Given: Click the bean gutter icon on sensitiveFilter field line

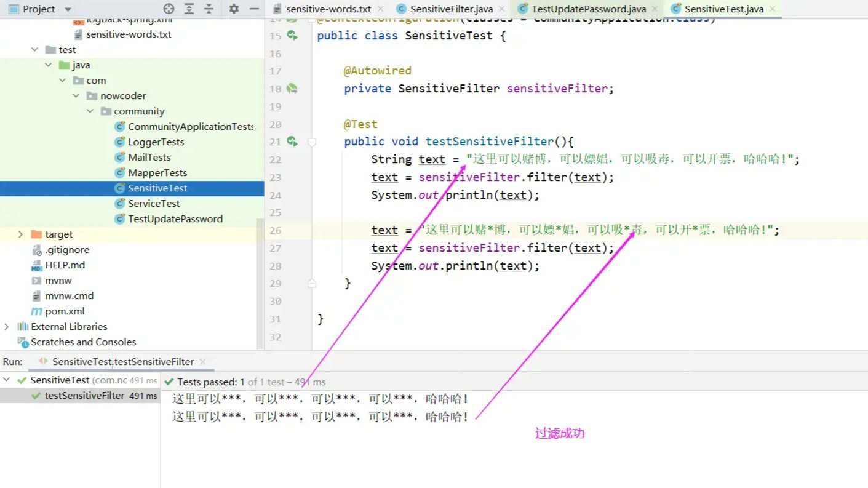Looking at the screenshot, I should pos(292,88).
